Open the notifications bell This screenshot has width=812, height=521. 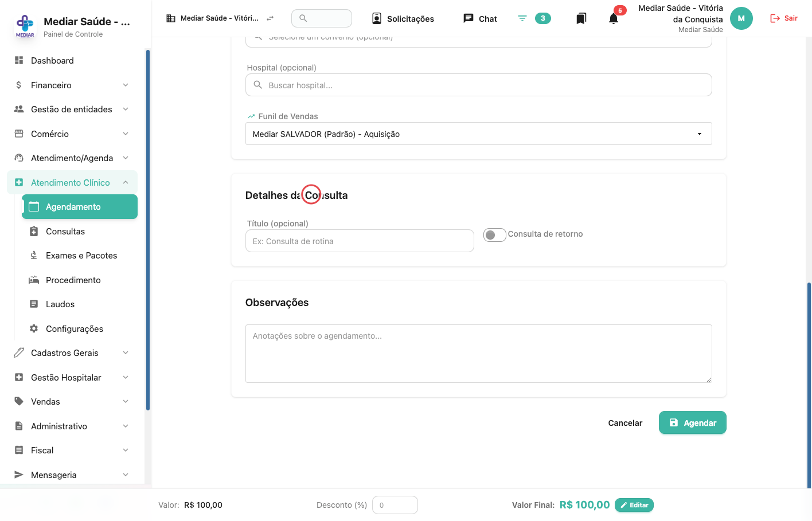coord(614,18)
